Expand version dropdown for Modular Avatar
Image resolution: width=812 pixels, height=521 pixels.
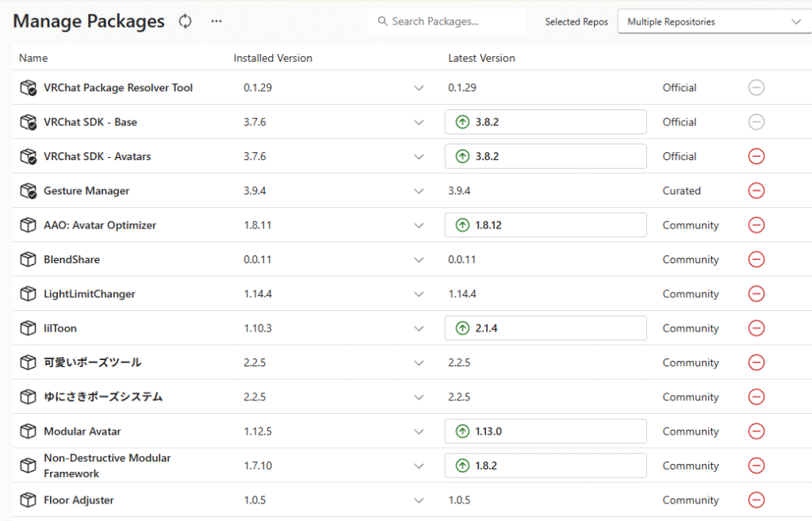coord(419,432)
